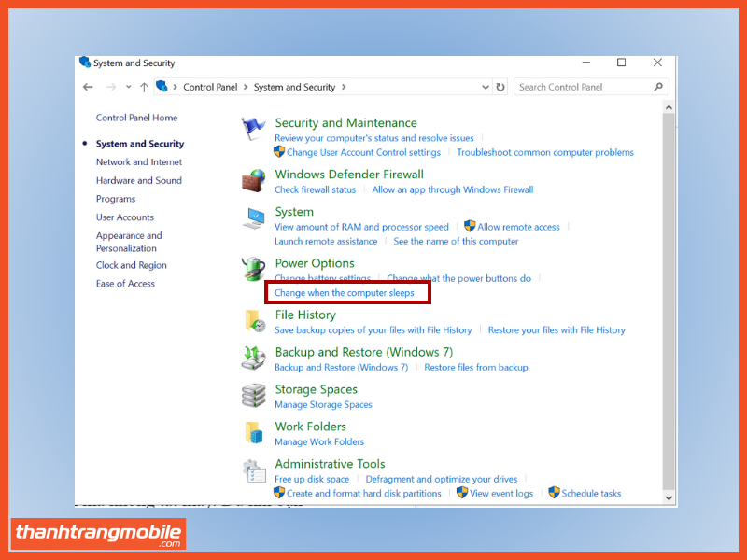Viewport: 747px width, 560px height.
Task: View amount of RAM and processor speed
Action: coord(361,227)
